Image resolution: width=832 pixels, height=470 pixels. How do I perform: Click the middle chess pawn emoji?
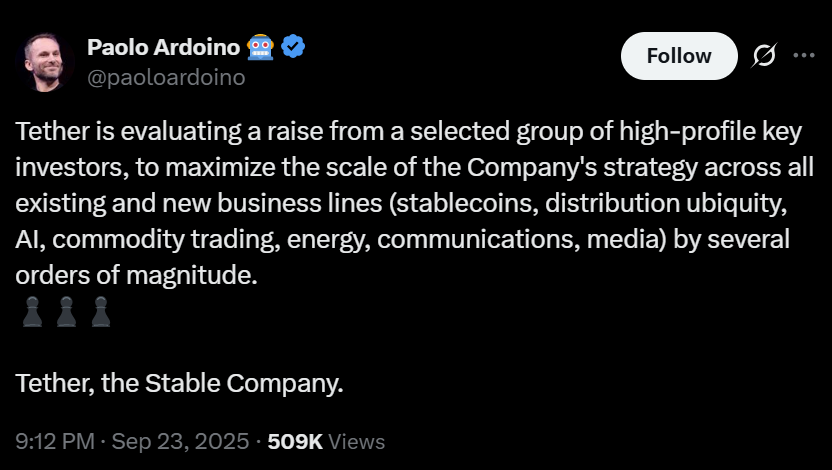pyautogui.click(x=66, y=314)
